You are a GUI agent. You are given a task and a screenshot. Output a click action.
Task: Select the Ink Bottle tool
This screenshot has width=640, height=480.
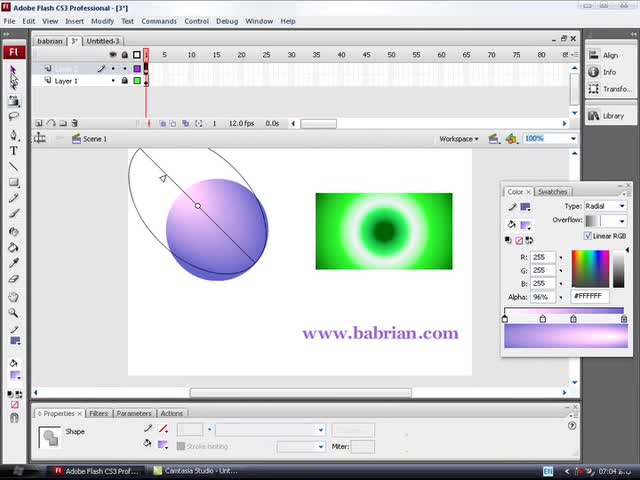tap(13, 231)
